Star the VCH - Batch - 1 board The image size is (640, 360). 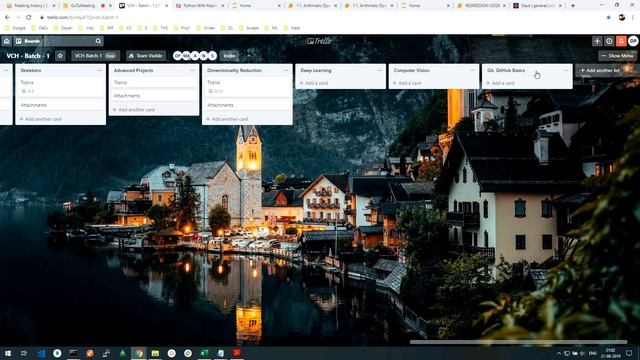pyautogui.click(x=60, y=56)
